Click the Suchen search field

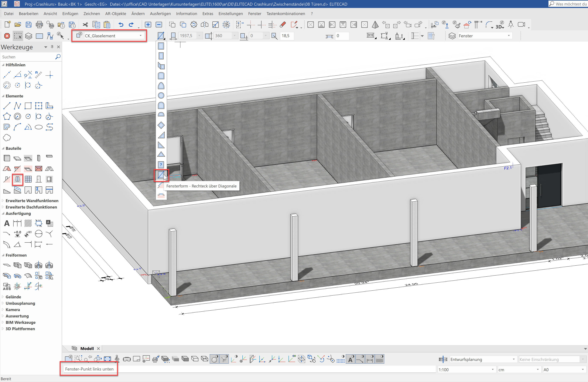pyautogui.click(x=28, y=57)
